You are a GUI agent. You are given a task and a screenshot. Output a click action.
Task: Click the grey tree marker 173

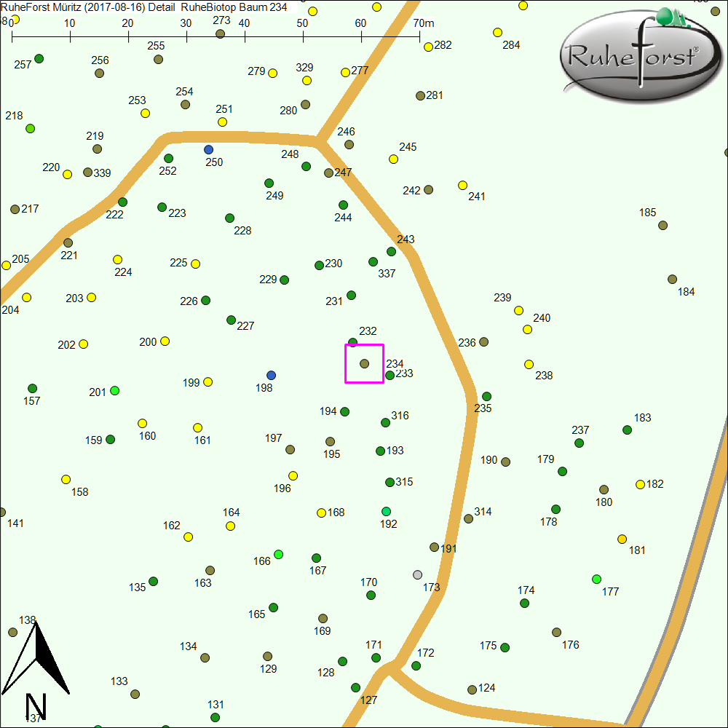[417, 574]
